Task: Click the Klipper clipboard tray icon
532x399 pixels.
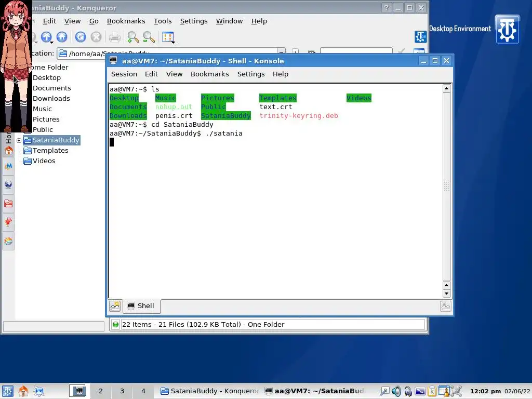Action: click(x=432, y=391)
